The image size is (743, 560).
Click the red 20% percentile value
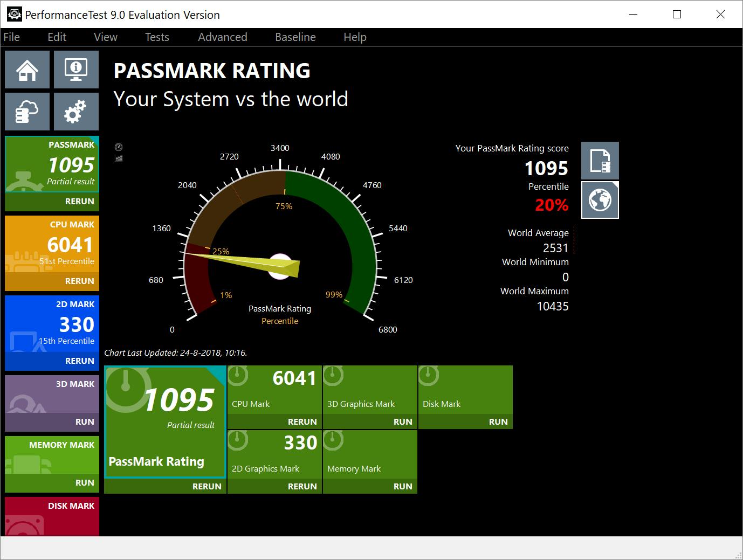[x=552, y=205]
